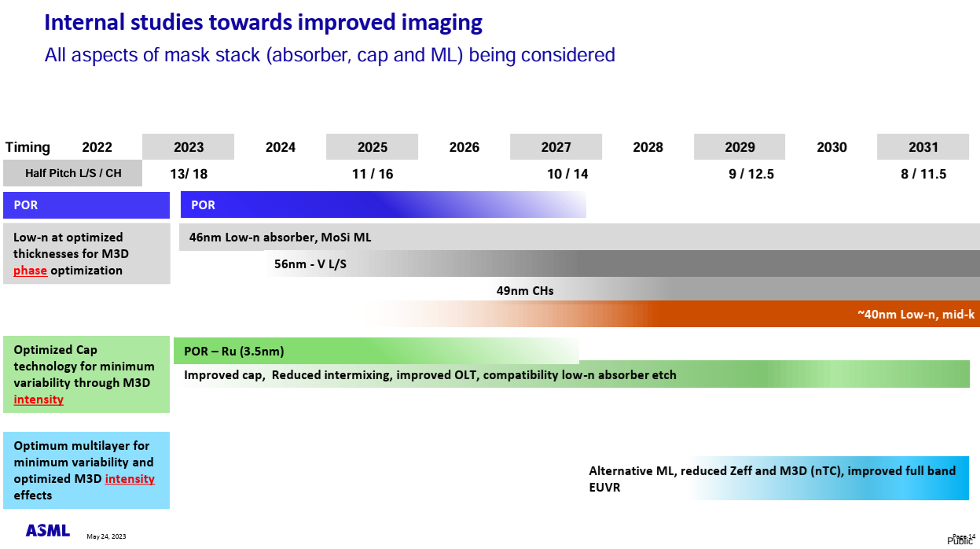Click the underlined red 'phase' word
This screenshot has height=549, width=980.
(30, 271)
